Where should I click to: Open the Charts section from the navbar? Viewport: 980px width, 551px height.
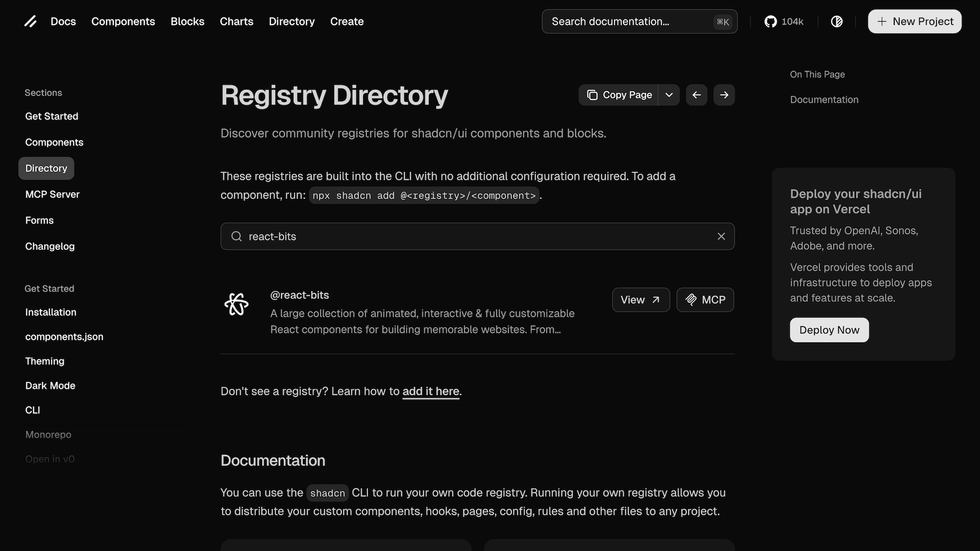point(237,21)
